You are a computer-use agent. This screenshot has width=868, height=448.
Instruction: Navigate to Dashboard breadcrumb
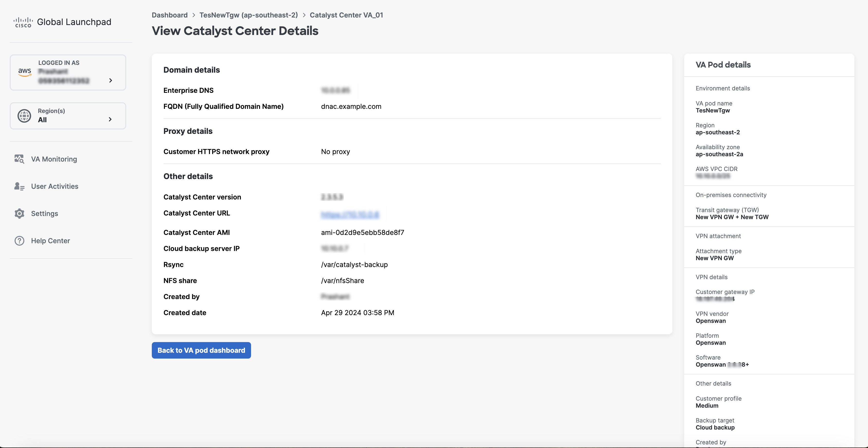(170, 15)
